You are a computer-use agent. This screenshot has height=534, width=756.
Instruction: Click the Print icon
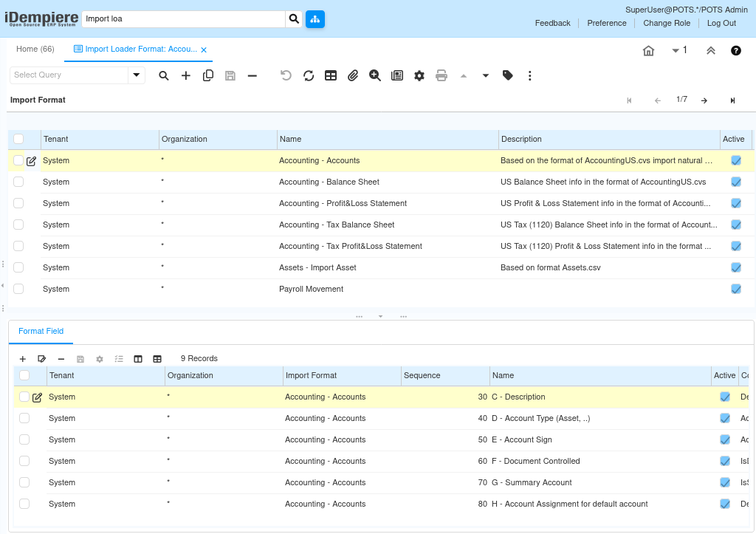click(x=441, y=76)
